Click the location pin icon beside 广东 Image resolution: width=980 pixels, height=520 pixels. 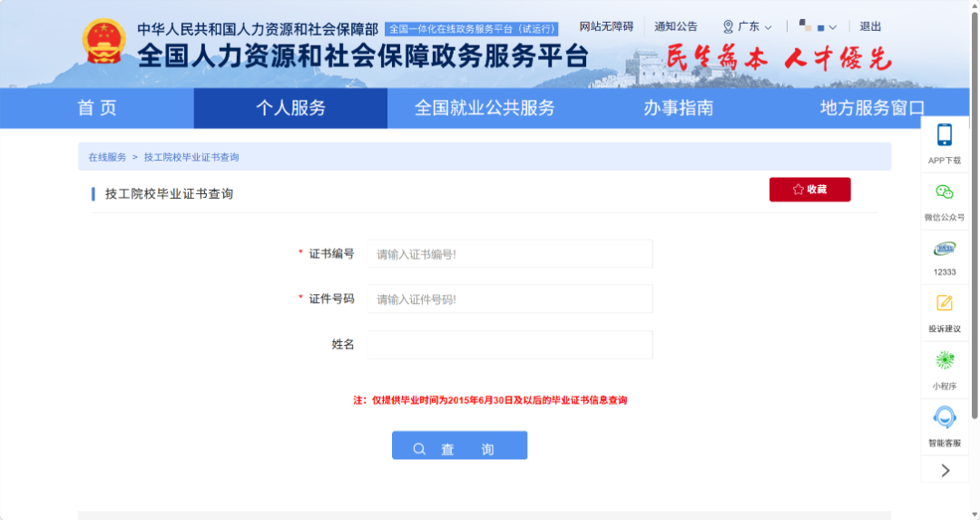point(728,27)
